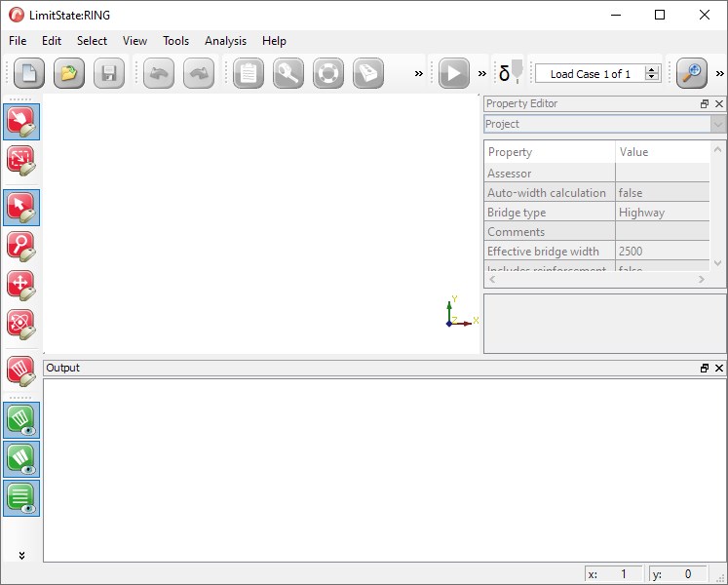The image size is (728, 585).
Task: Toggle visibility of green list lines icon
Action: point(21,498)
